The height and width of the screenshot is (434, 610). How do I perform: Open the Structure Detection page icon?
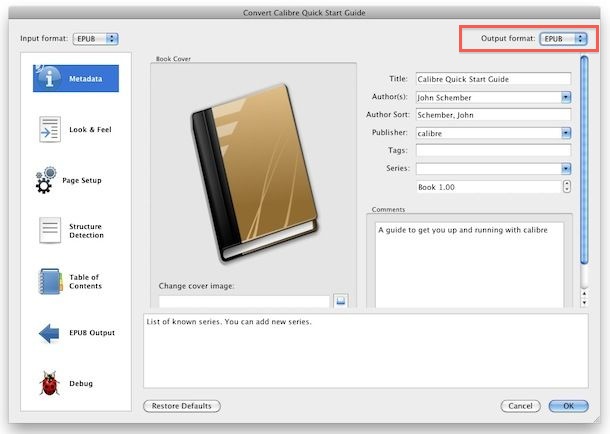pos(50,231)
